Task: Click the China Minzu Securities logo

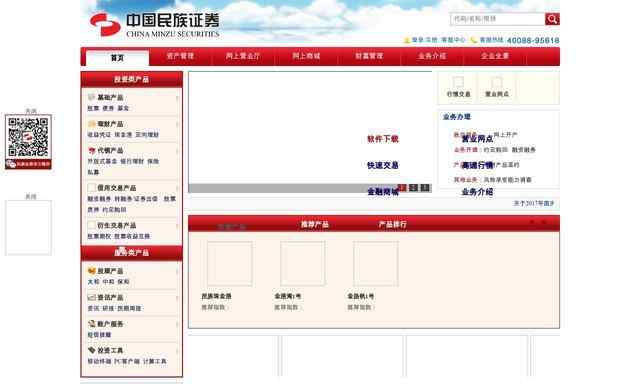Action: point(154,25)
